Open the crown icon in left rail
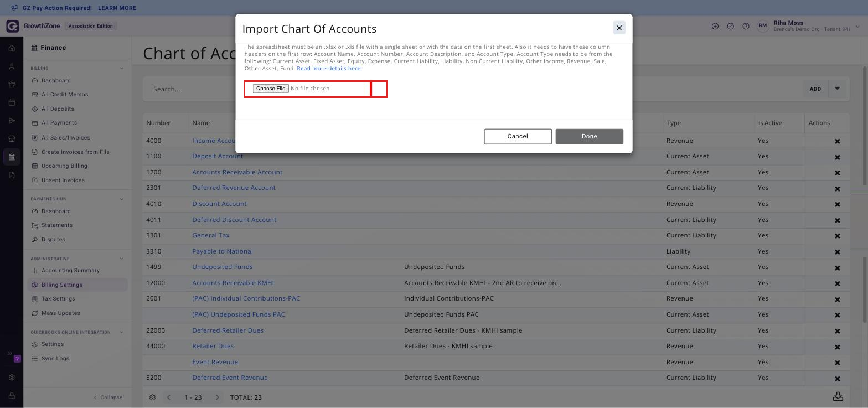Image resolution: width=868 pixels, height=408 pixels. click(x=12, y=85)
